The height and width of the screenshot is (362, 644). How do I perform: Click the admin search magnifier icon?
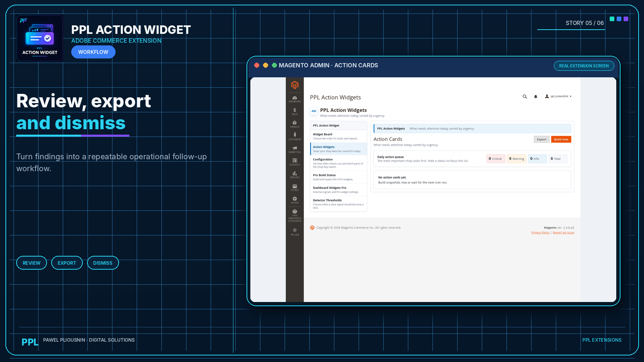coord(525,97)
